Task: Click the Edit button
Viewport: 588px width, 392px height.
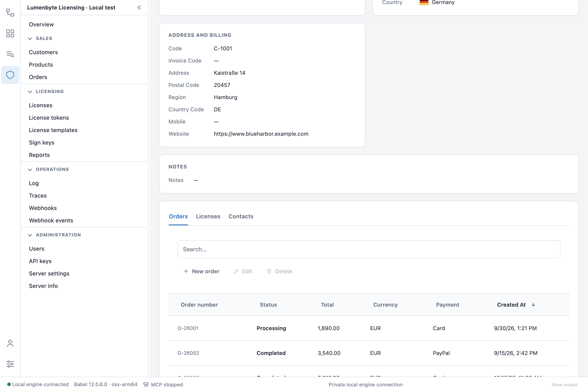Action: coord(243,271)
